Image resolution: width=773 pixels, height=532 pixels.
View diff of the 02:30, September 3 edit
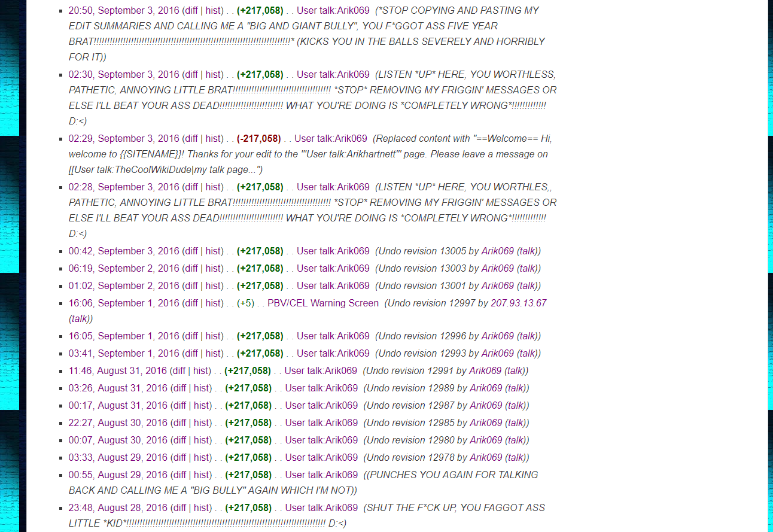[191, 74]
